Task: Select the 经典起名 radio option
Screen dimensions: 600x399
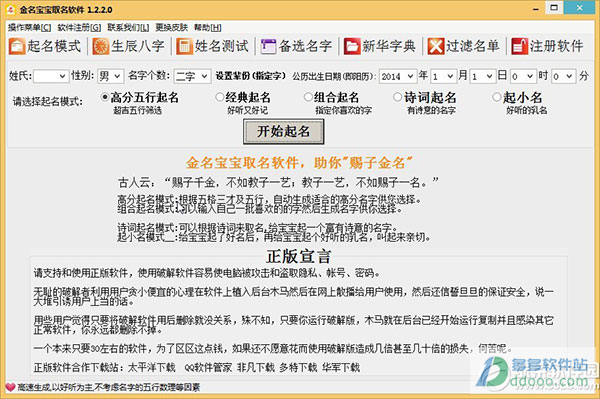Action: point(219,97)
